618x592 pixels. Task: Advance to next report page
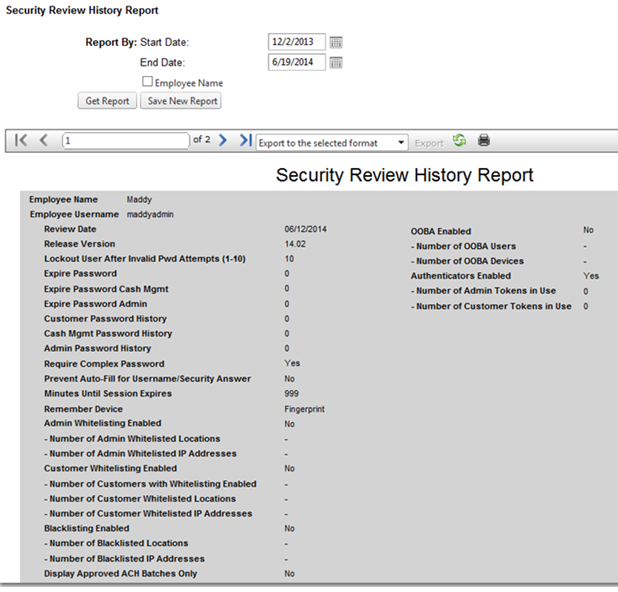pyautogui.click(x=223, y=142)
